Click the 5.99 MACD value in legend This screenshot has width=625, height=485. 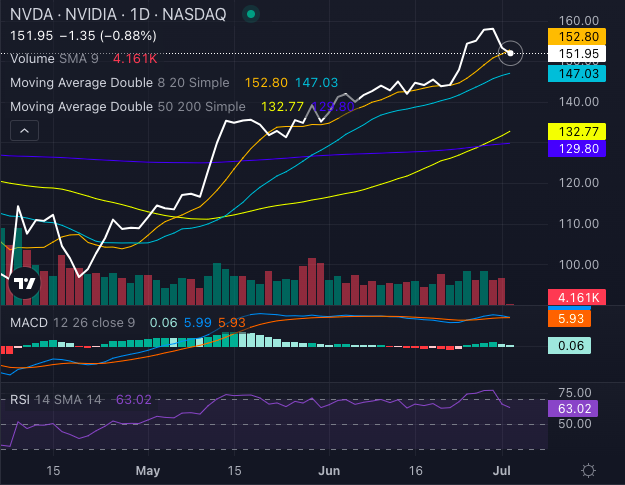point(198,322)
